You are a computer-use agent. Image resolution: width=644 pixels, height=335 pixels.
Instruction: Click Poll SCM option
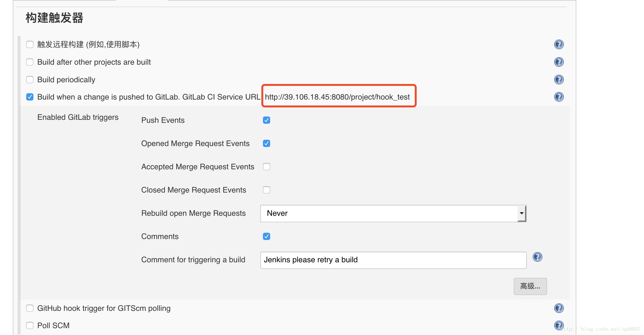[x=30, y=325]
